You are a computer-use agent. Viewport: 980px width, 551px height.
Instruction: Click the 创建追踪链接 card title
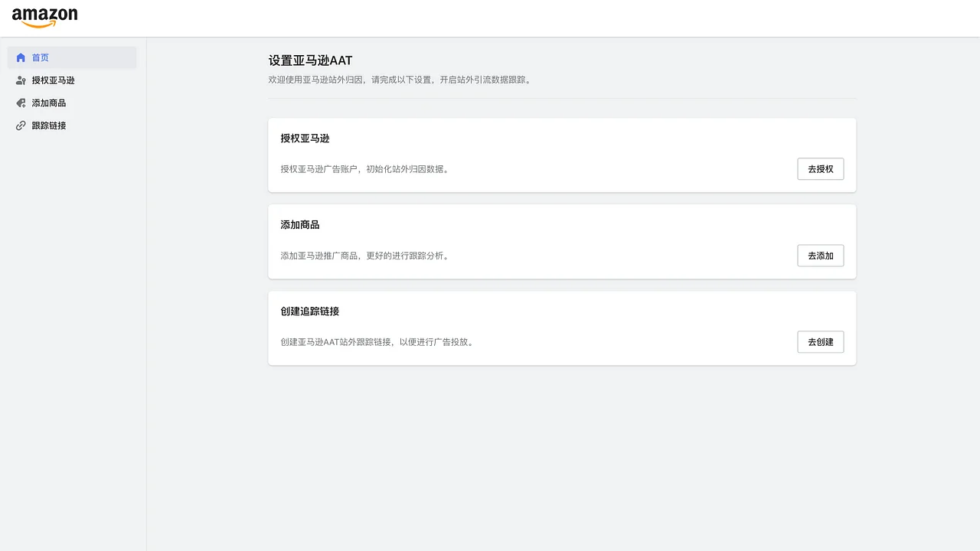pos(310,311)
